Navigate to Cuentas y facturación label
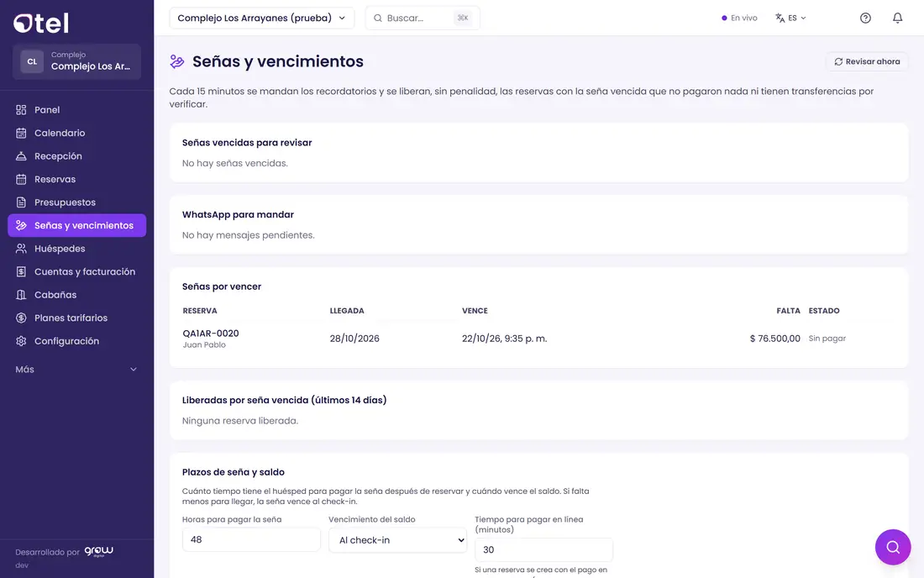Viewport: 924px width, 578px height. pos(85,271)
